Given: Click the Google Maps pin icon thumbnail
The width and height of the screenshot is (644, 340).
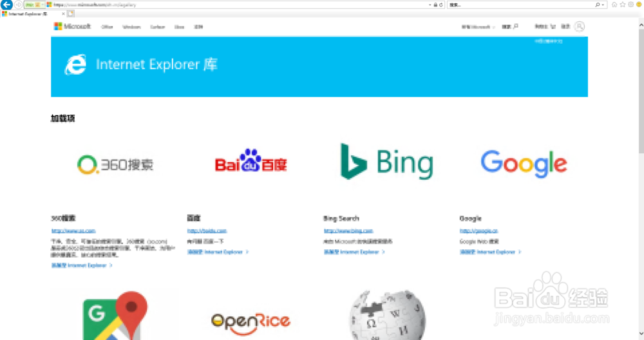Looking at the screenshot, I should (115, 316).
